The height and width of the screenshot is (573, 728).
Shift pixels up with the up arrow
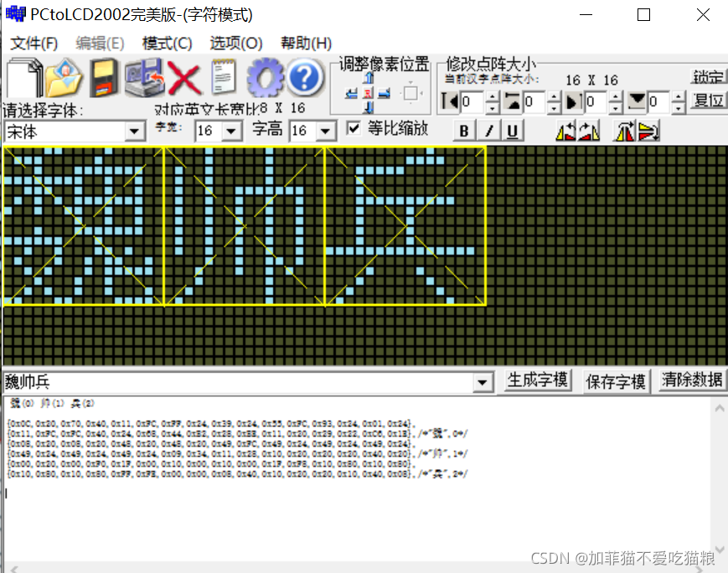tap(369, 78)
